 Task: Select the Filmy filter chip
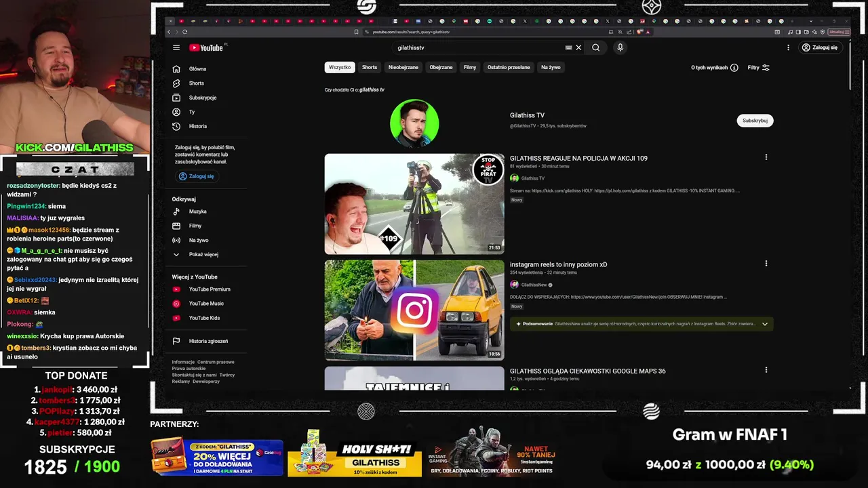[x=470, y=67]
